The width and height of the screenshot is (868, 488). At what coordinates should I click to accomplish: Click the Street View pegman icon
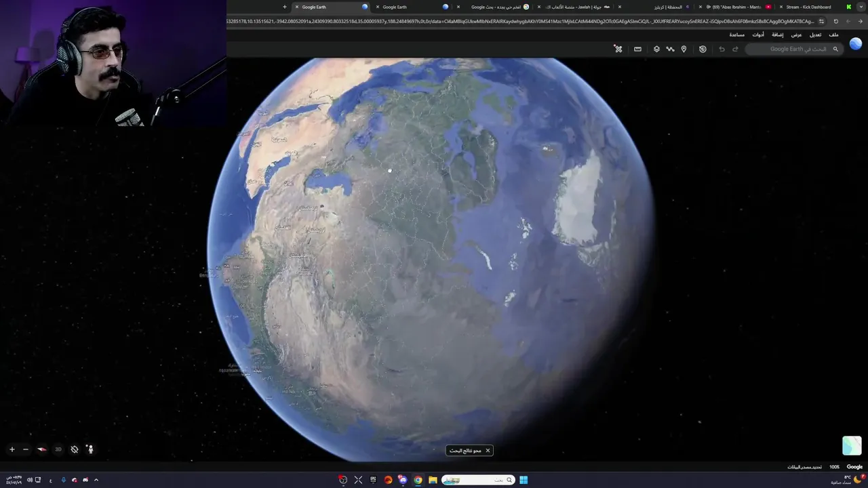[x=90, y=449]
